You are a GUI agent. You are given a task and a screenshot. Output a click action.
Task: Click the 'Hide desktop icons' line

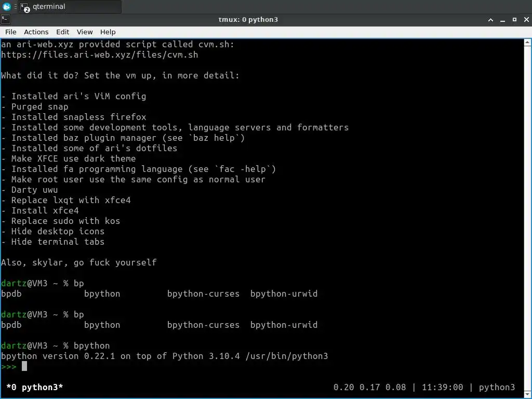point(52,231)
